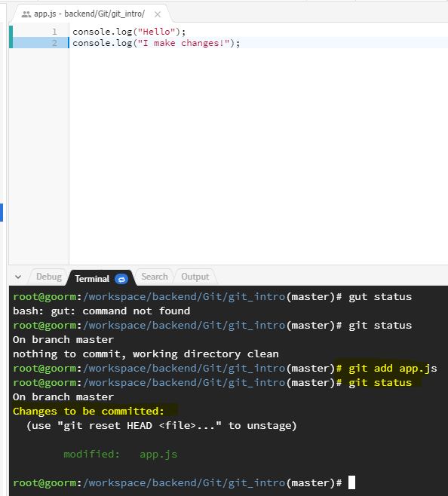This screenshot has height=496, width=448.
Task: Open the Search tab
Action: point(155,277)
